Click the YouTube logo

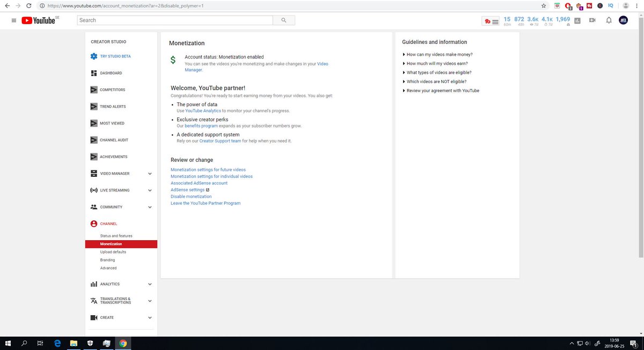(39, 20)
